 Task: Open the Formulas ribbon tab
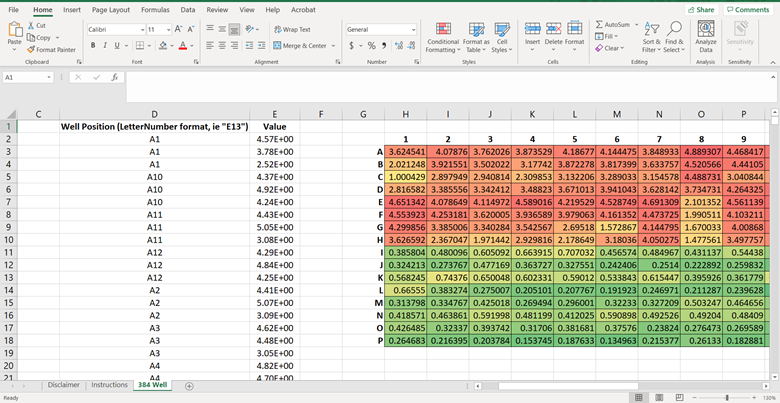click(x=154, y=9)
